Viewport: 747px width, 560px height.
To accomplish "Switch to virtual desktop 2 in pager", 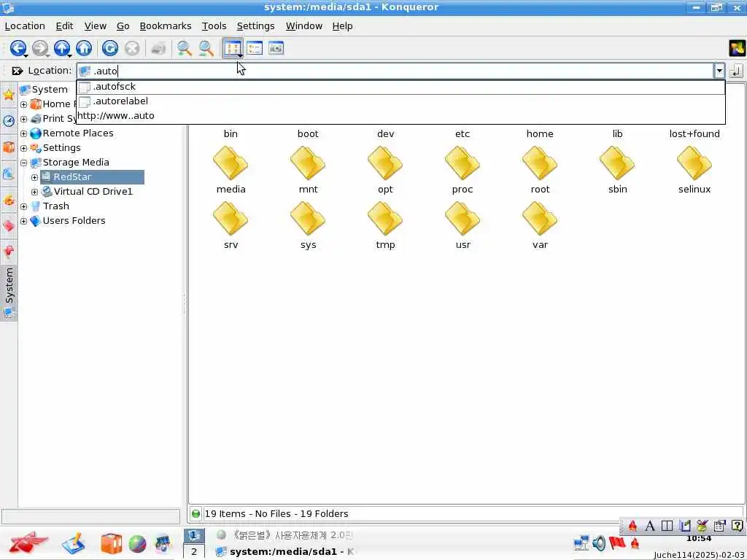I will coord(194,552).
